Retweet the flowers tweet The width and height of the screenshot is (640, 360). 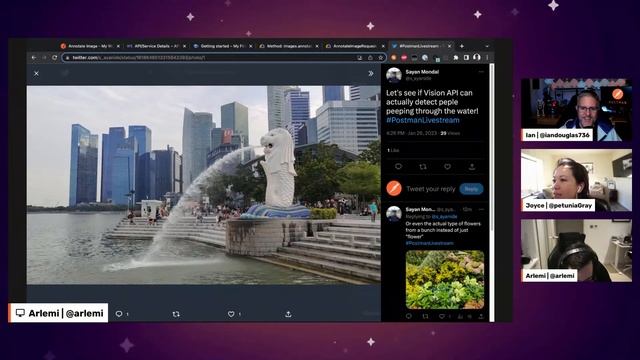click(x=425, y=316)
